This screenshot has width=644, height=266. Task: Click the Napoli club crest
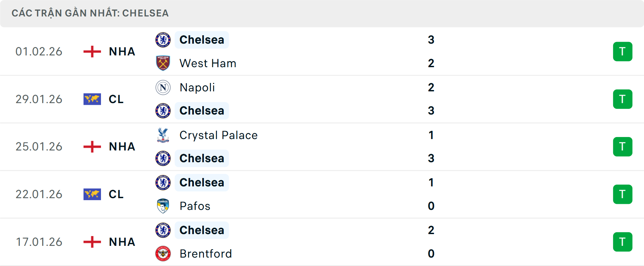point(163,87)
